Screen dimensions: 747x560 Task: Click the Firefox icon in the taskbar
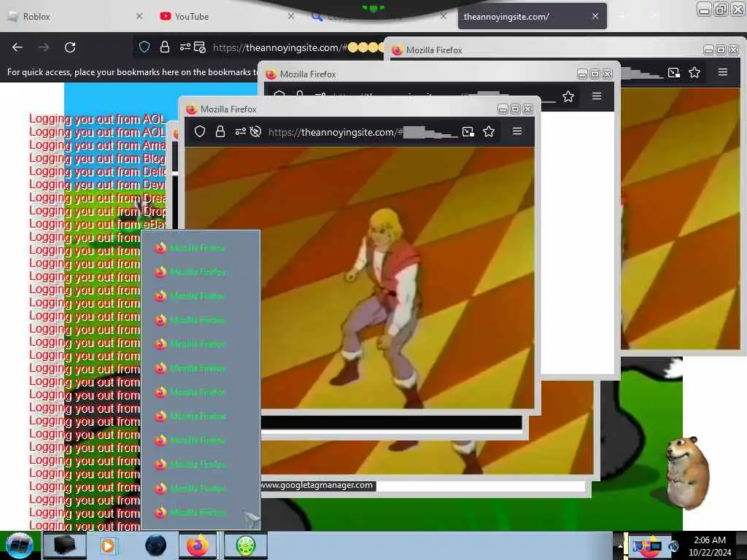pyautogui.click(x=197, y=546)
